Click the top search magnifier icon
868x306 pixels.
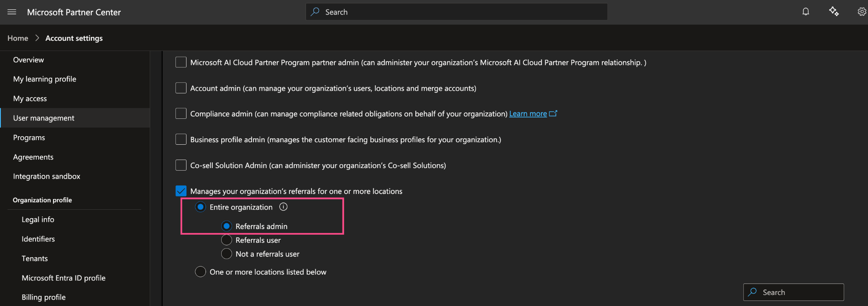pos(315,12)
